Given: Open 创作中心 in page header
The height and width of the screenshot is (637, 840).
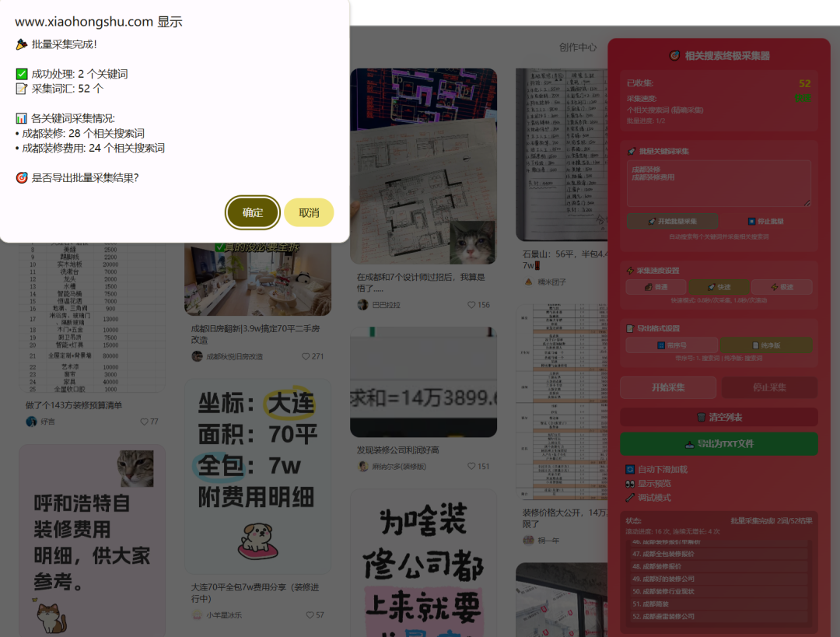Looking at the screenshot, I should click(577, 47).
